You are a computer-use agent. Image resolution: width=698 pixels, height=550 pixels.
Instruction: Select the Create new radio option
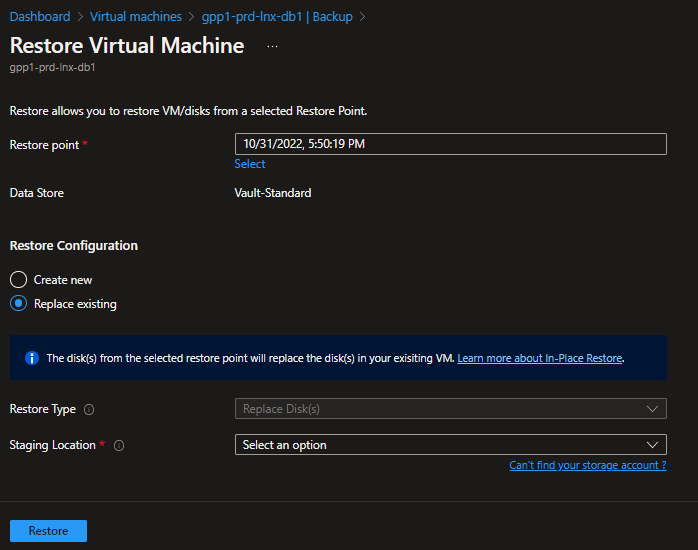[18, 280]
